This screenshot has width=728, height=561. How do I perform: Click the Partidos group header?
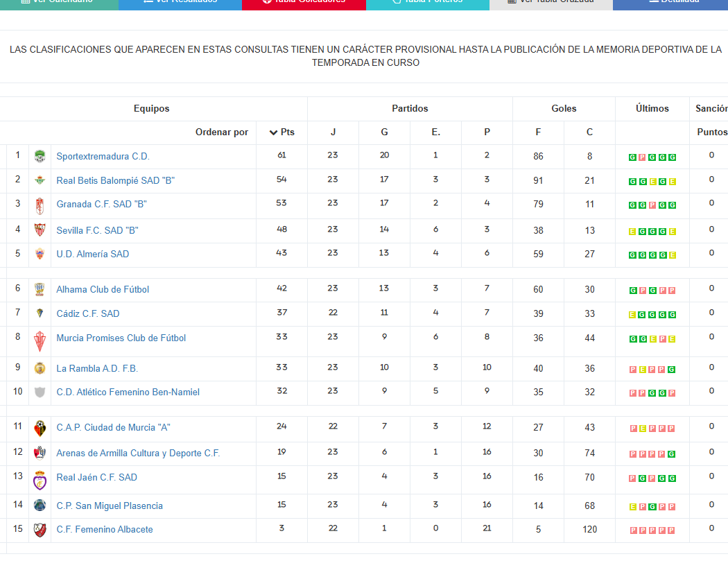click(410, 109)
